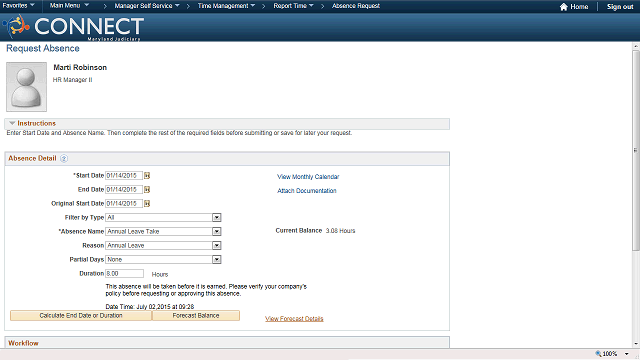Open the Absence Name dropdown
The image size is (640, 360).
[x=217, y=231]
